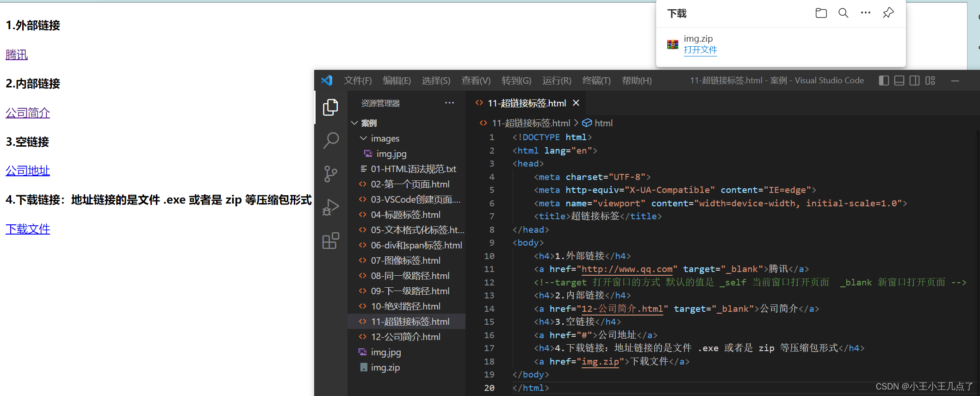The height and width of the screenshot is (396, 980).
Task: Click the html breadcrumb symbol segment
Action: [x=603, y=123]
